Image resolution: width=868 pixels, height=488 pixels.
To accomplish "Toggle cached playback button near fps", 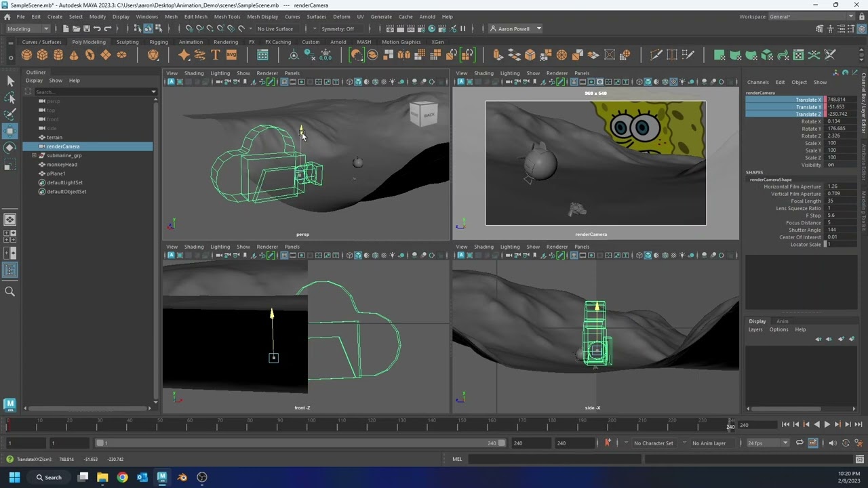I will (812, 443).
